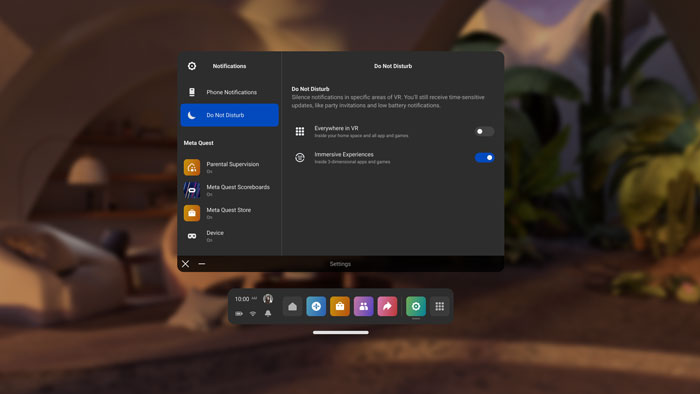Select the Do Not Disturb sidebar item
700x394 pixels.
[x=229, y=115]
